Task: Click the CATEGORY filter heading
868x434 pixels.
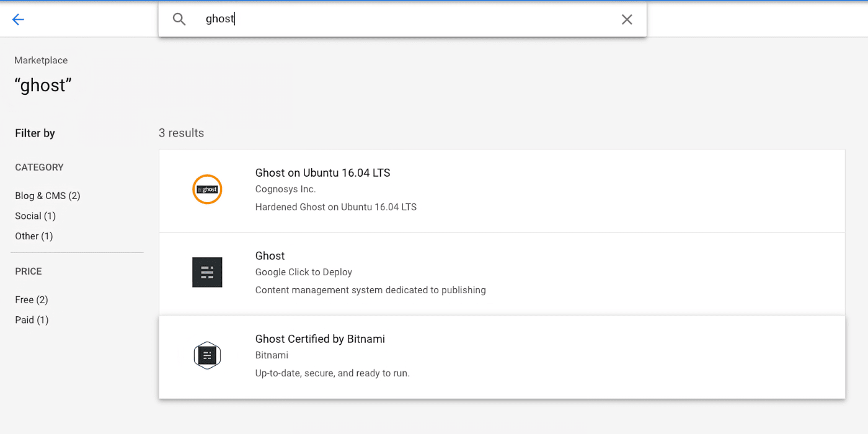Action: (x=39, y=167)
